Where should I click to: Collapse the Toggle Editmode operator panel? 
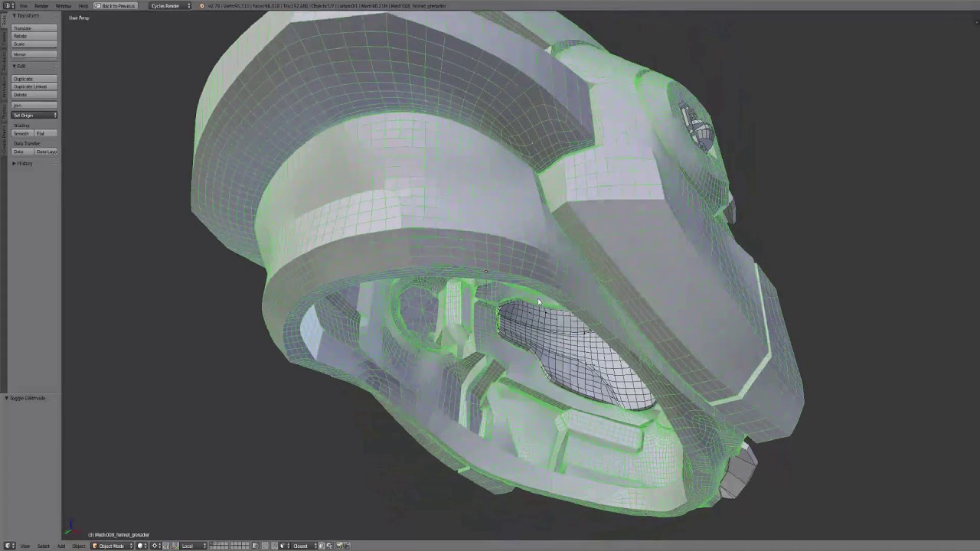point(25,398)
